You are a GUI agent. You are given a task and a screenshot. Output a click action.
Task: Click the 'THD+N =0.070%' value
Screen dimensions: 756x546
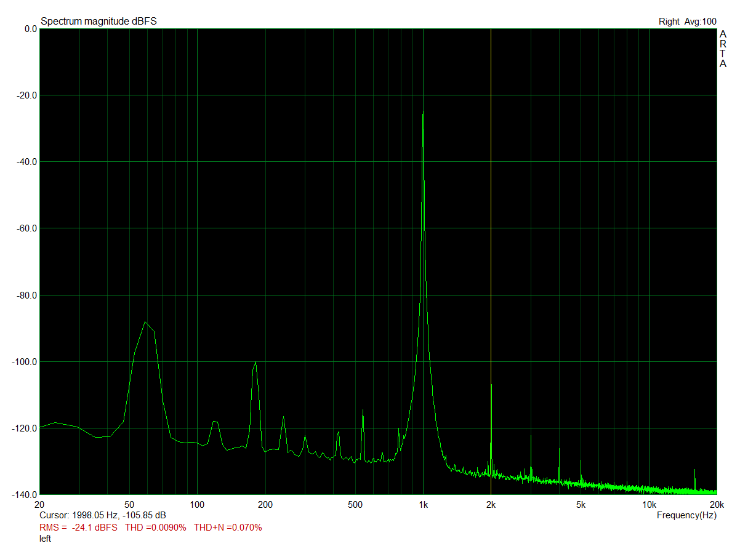(228, 528)
